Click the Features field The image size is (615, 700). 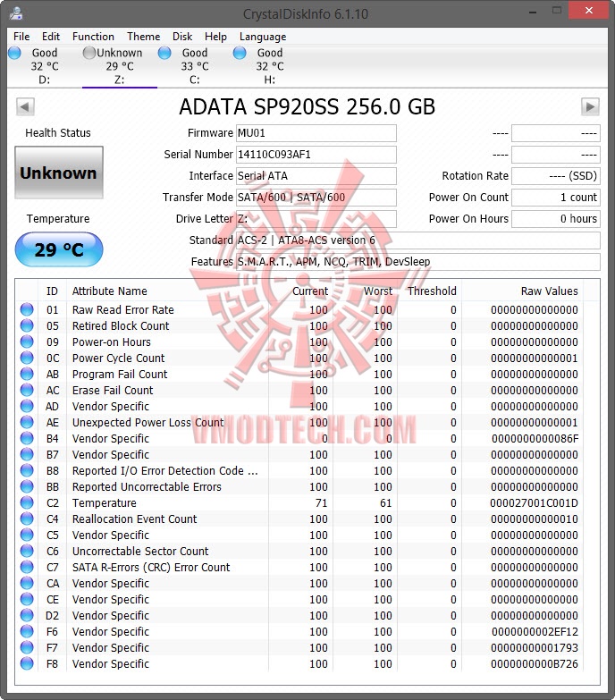click(417, 262)
